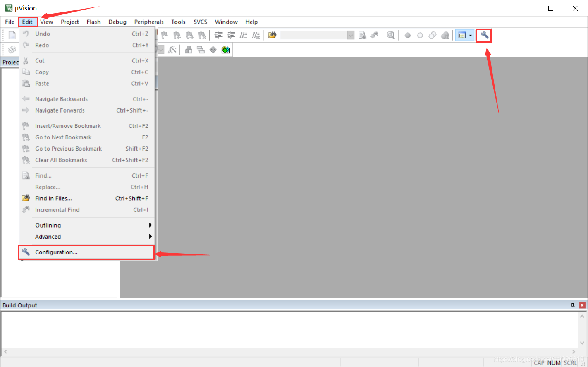This screenshot has width=588, height=367.
Task: Click the stacked-pages icon on second toolbar row
Action: click(x=12, y=50)
